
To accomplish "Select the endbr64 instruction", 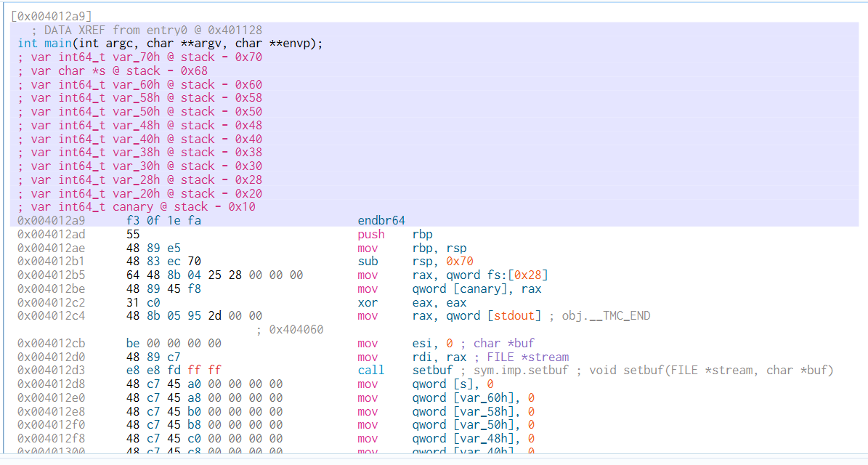I will (x=381, y=221).
